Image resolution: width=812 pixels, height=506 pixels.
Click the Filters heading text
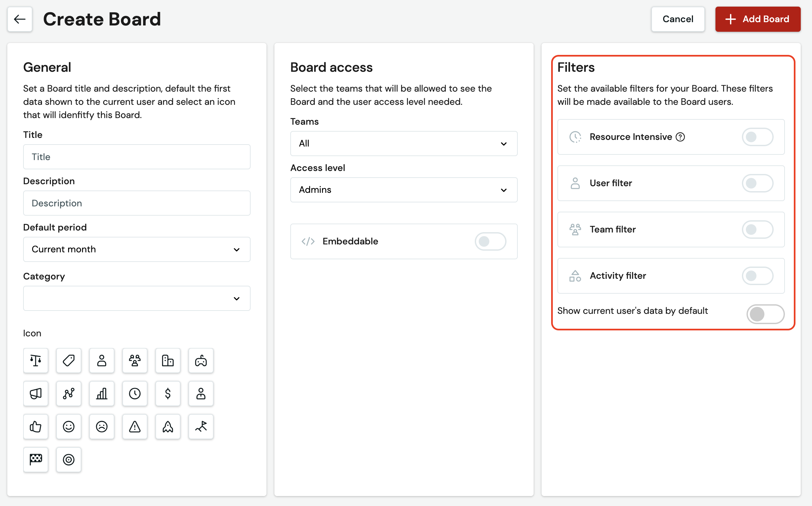tap(576, 67)
